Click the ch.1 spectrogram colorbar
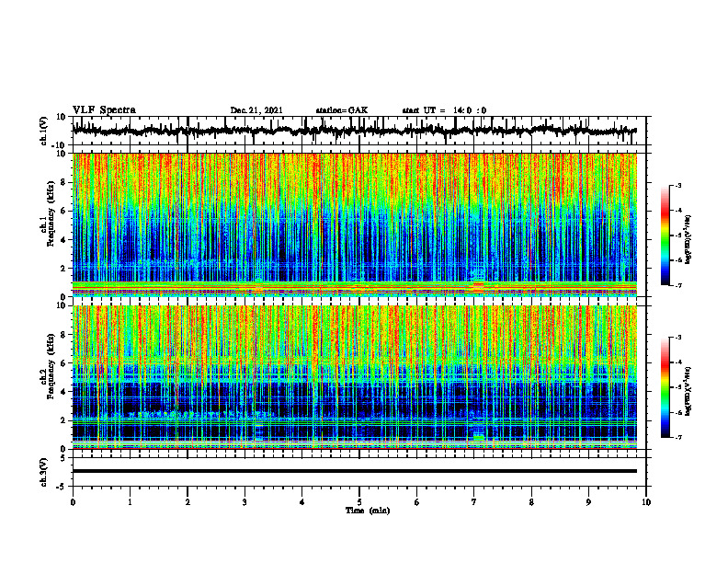 pyautogui.click(x=665, y=236)
